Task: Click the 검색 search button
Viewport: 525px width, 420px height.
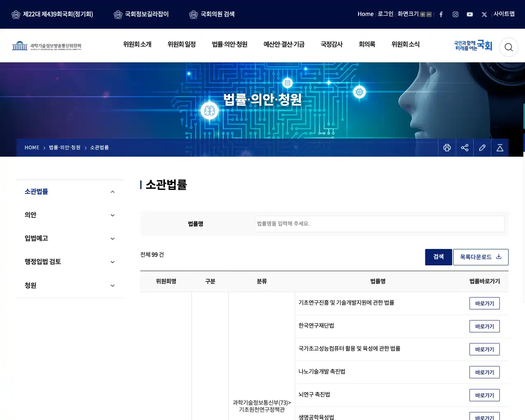Action: 438,257
